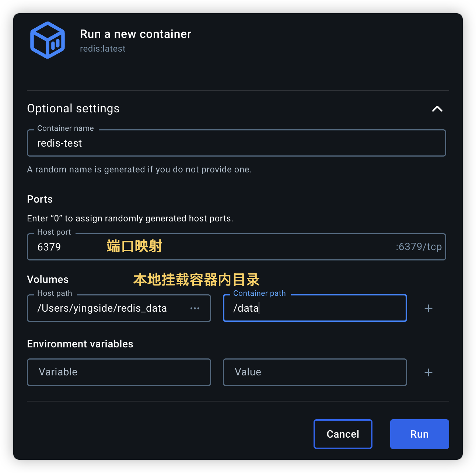Screen dimensions: 476x473
Task: Click the redis:latest image name subtitle
Action: (103, 49)
